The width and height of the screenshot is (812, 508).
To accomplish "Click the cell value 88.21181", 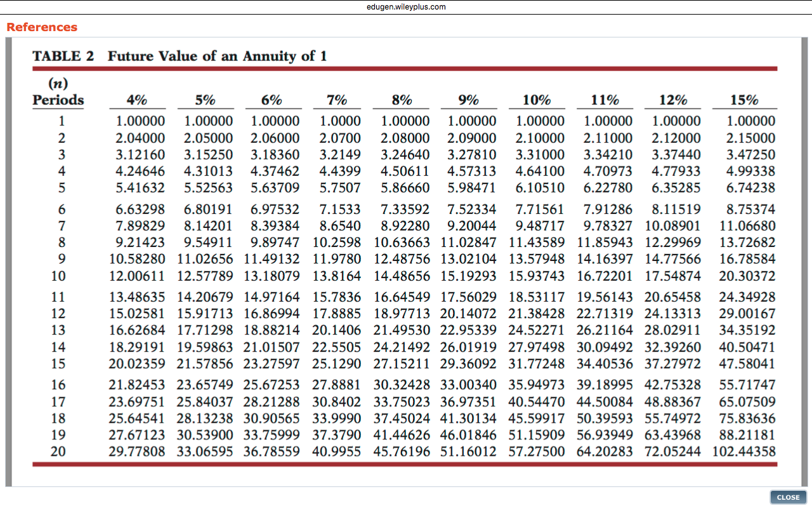I will click(x=747, y=436).
